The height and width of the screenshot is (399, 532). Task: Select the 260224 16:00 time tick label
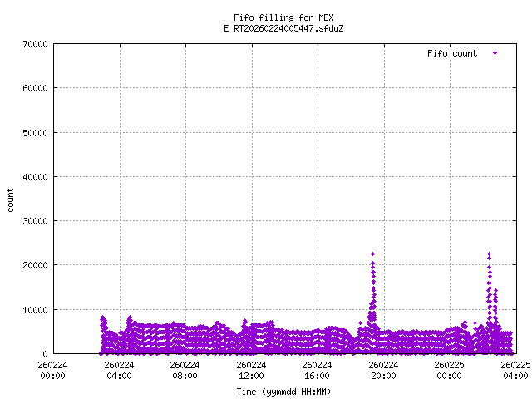[x=317, y=370]
